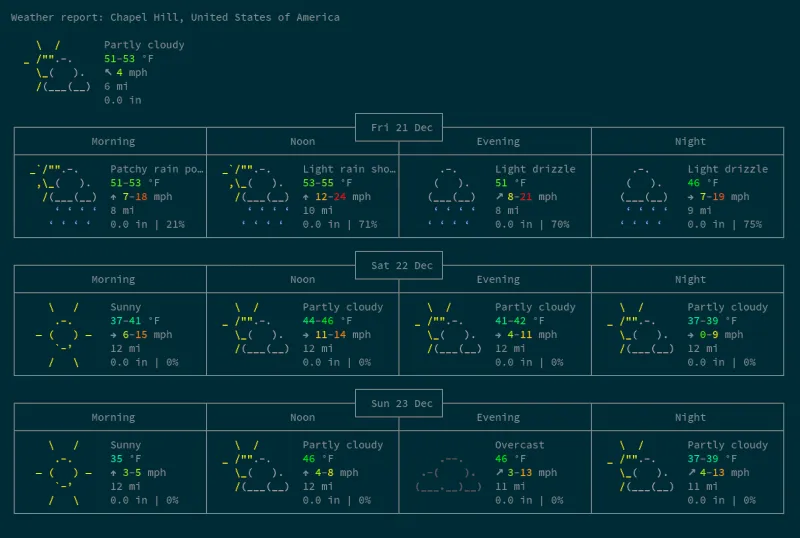Image resolution: width=800 pixels, height=538 pixels.
Task: Click Friday noon's 12-24 mph wind speed
Action: point(342,197)
